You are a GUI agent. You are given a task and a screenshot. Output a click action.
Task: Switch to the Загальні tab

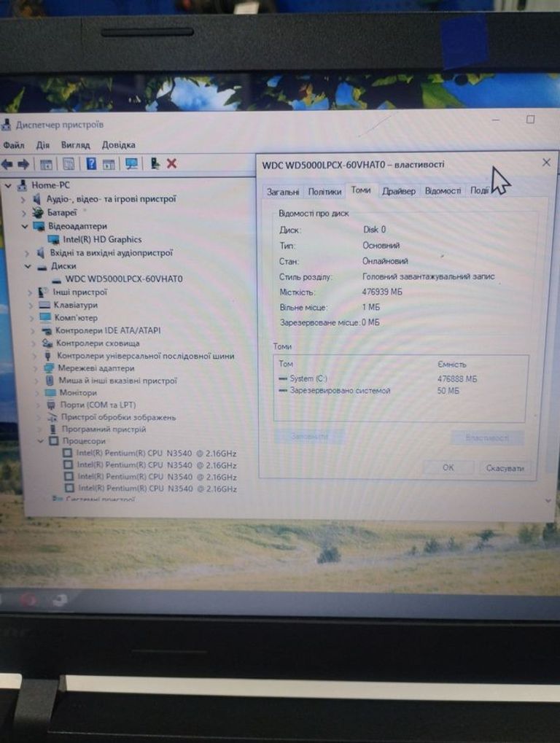(x=283, y=192)
